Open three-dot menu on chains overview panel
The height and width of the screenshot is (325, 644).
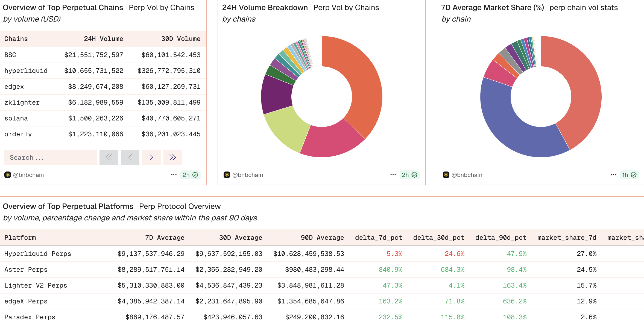point(174,175)
